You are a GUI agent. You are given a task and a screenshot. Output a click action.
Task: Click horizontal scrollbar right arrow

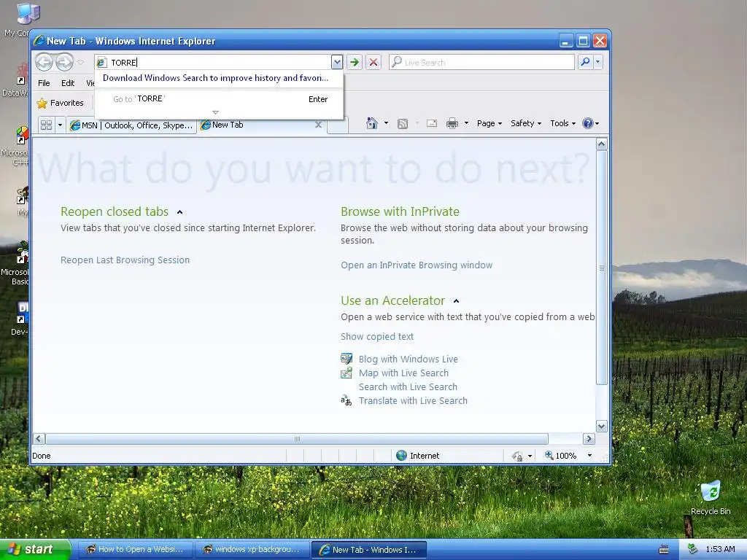click(589, 438)
